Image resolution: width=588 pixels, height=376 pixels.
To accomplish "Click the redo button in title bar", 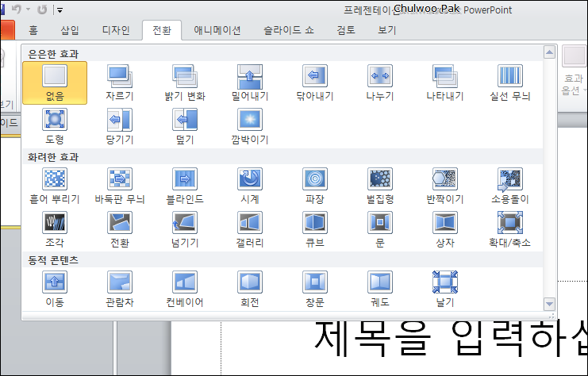I will coord(42,10).
